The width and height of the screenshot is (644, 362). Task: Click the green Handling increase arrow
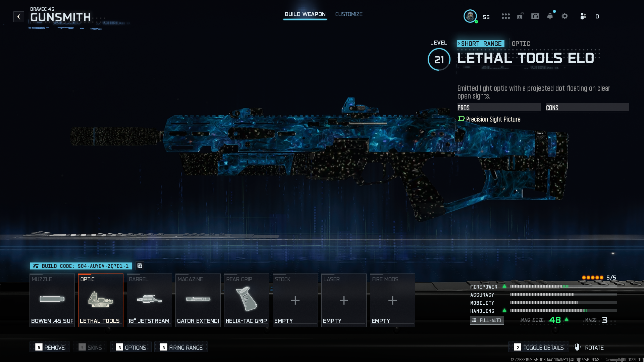(x=504, y=310)
